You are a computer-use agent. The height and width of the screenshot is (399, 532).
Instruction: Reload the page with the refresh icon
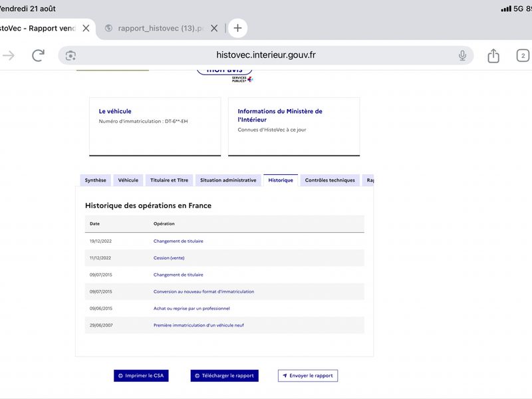click(x=39, y=55)
